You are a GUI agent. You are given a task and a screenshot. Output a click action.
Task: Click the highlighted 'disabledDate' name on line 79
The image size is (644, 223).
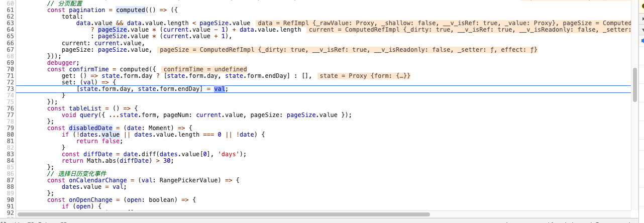[90, 128]
